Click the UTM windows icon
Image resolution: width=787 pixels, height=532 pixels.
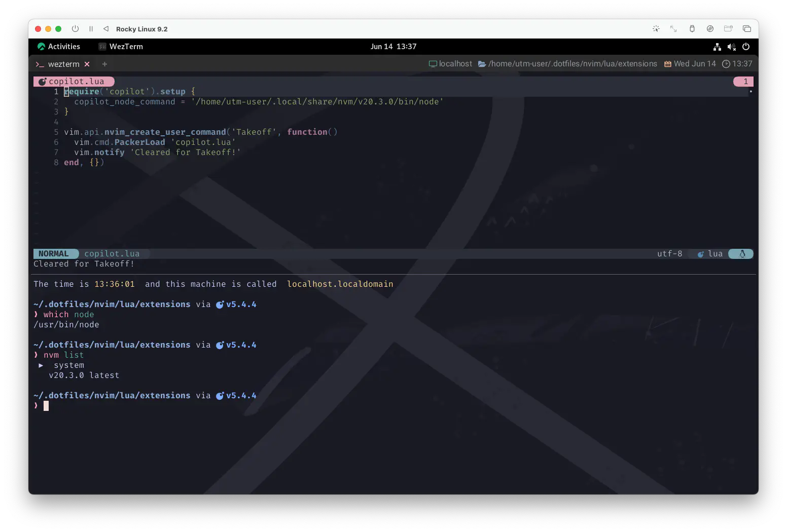[747, 29]
